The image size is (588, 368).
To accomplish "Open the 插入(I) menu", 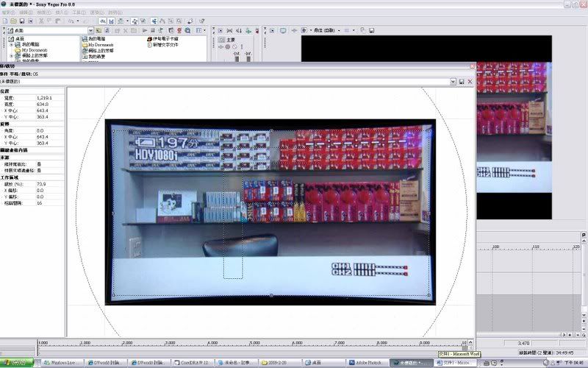I will pyautogui.click(x=62, y=13).
